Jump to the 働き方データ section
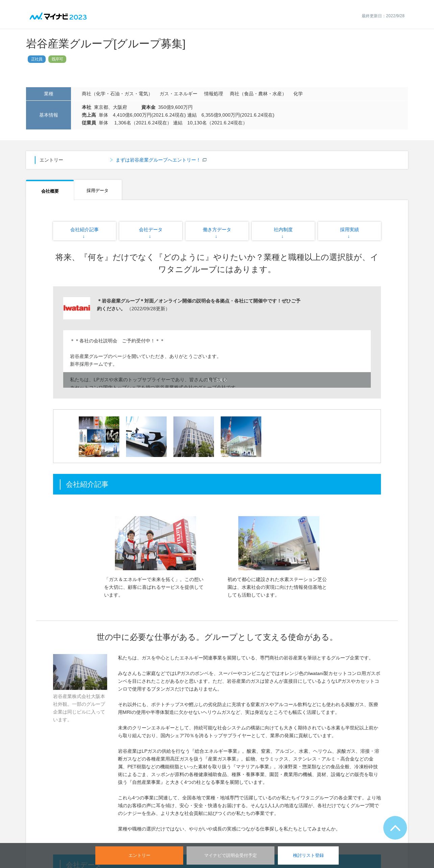This screenshot has height=868, width=434. (217, 231)
